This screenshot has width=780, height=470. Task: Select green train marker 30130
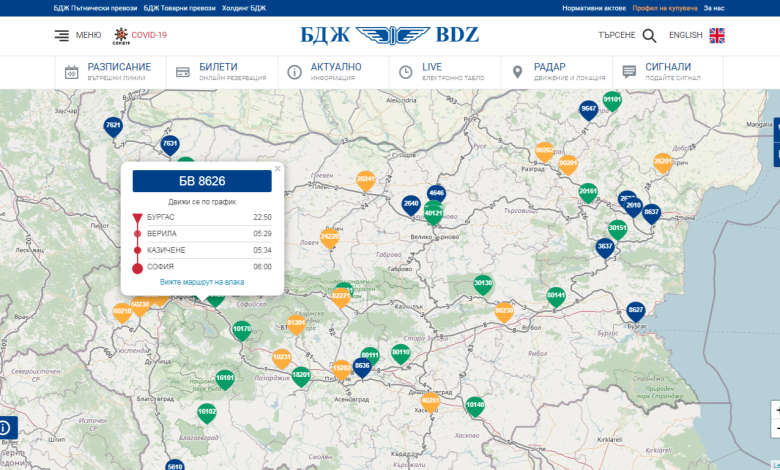(483, 284)
